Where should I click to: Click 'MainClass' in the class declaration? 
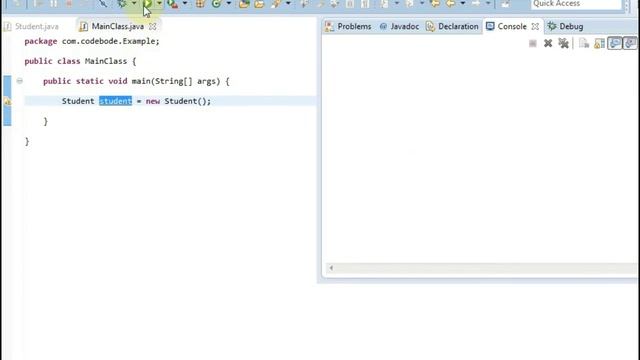click(x=106, y=61)
